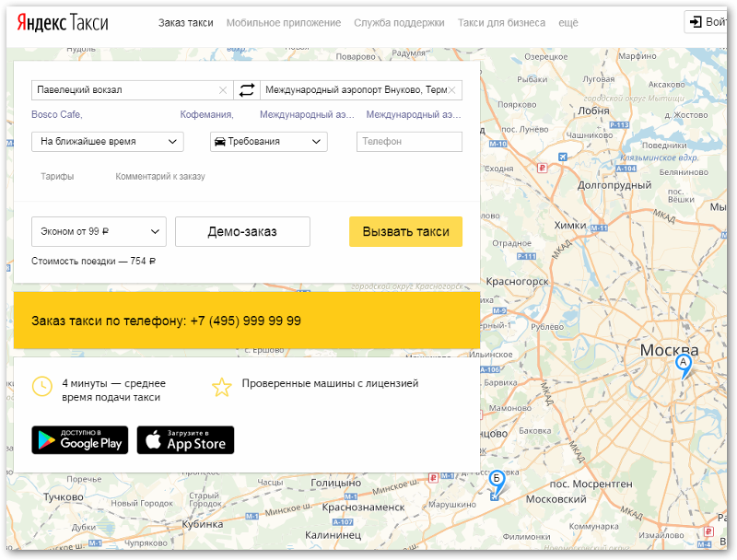
Task: Open the Эконом от 99 ₽ tariff dropdown
Action: (99, 231)
